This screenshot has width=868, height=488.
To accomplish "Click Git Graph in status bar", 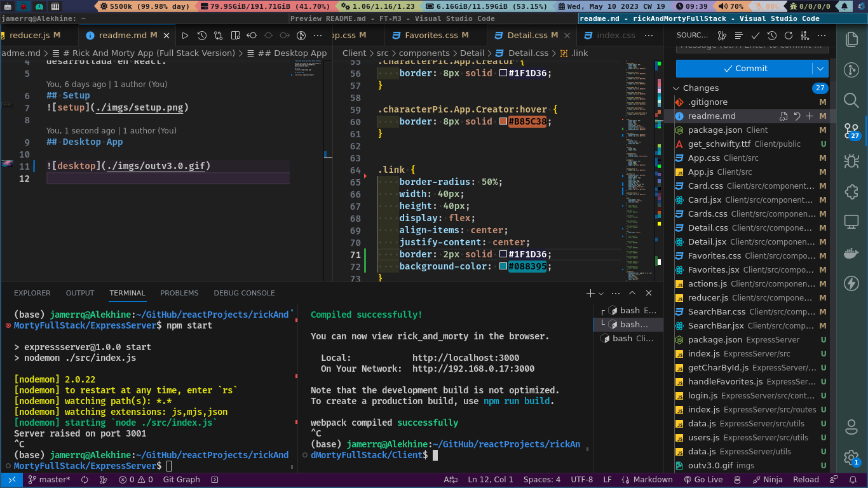I will pyautogui.click(x=181, y=480).
